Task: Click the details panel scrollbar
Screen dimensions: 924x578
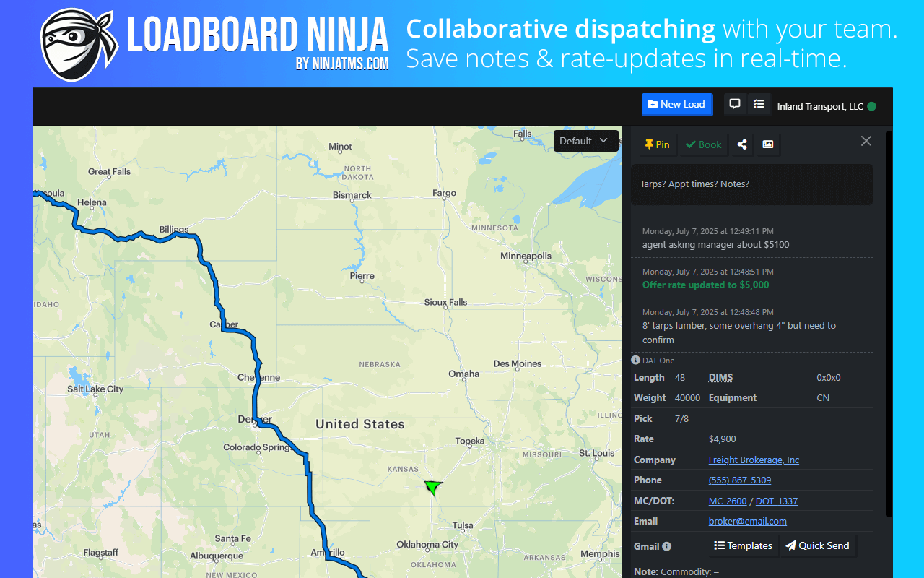Action: coord(889,324)
